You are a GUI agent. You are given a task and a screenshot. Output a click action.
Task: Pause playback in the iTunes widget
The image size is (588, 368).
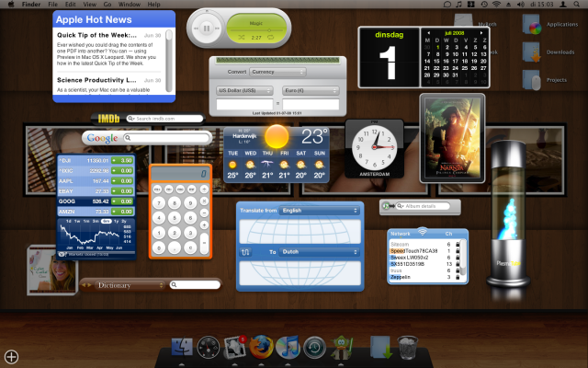tap(207, 29)
